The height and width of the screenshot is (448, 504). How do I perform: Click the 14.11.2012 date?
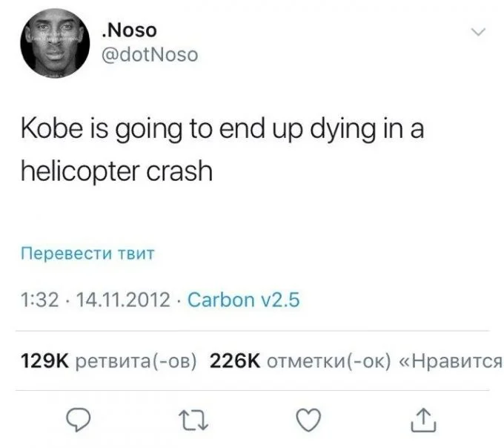pos(124,300)
